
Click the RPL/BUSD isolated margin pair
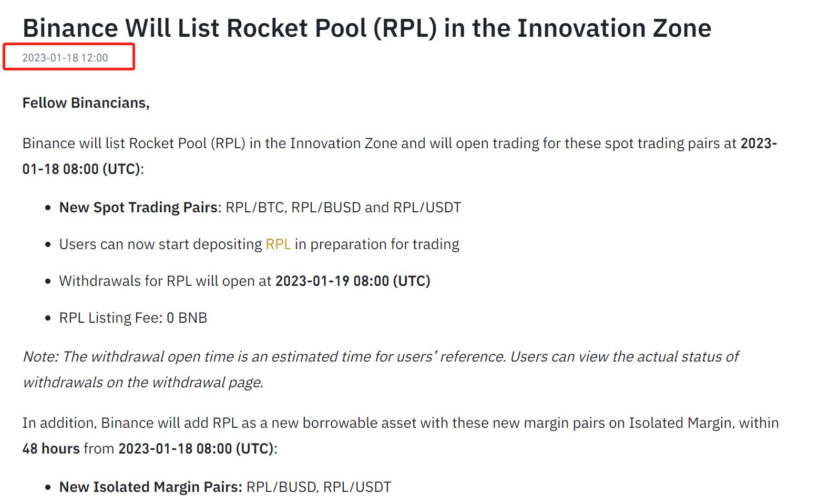pos(281,487)
